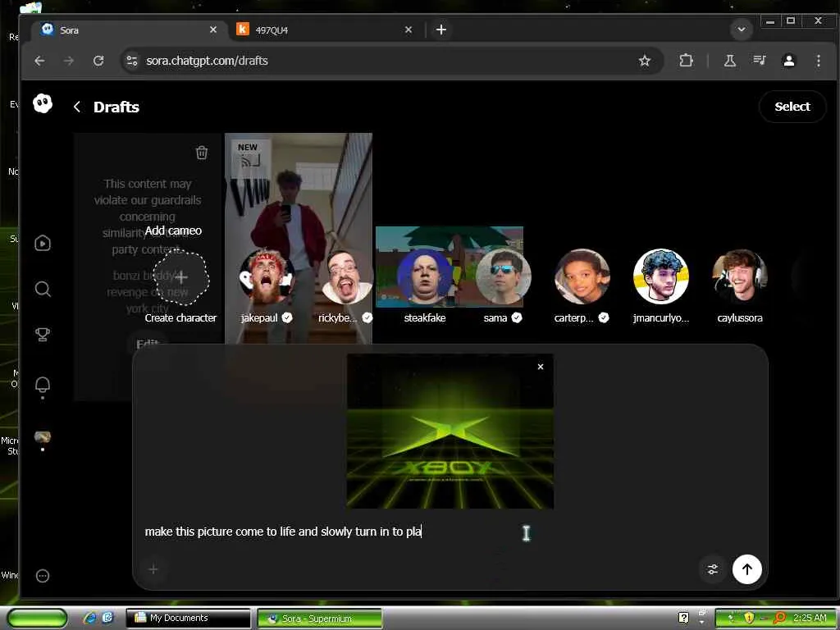View site information icon in address bar
Image resolution: width=840 pixels, height=630 pixels.
click(132, 61)
